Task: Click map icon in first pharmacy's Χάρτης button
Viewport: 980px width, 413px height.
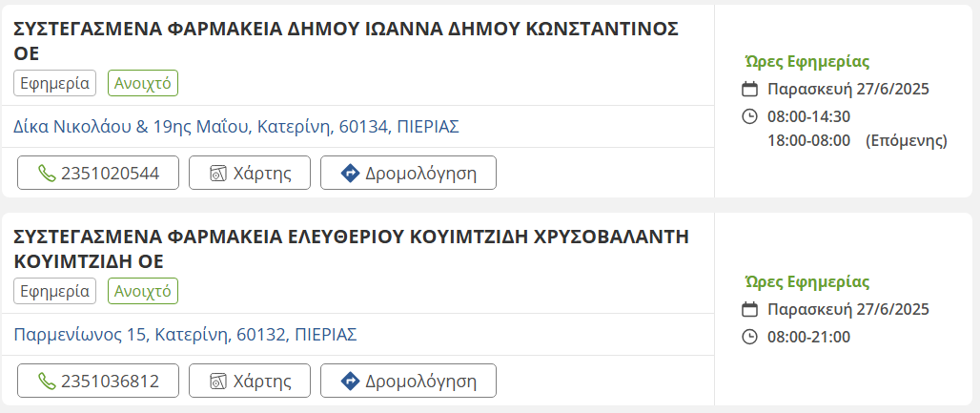Action: click(218, 174)
